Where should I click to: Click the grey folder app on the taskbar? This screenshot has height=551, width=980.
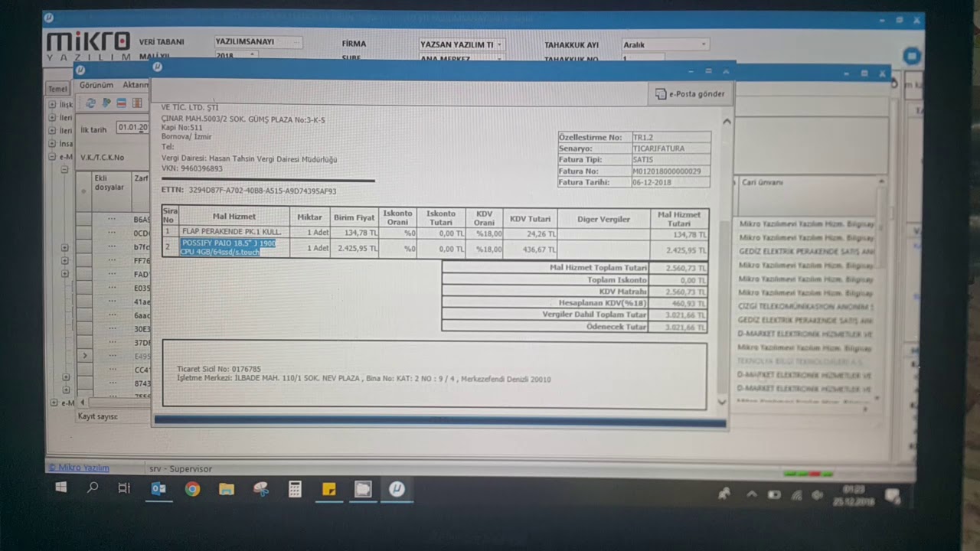[363, 488]
